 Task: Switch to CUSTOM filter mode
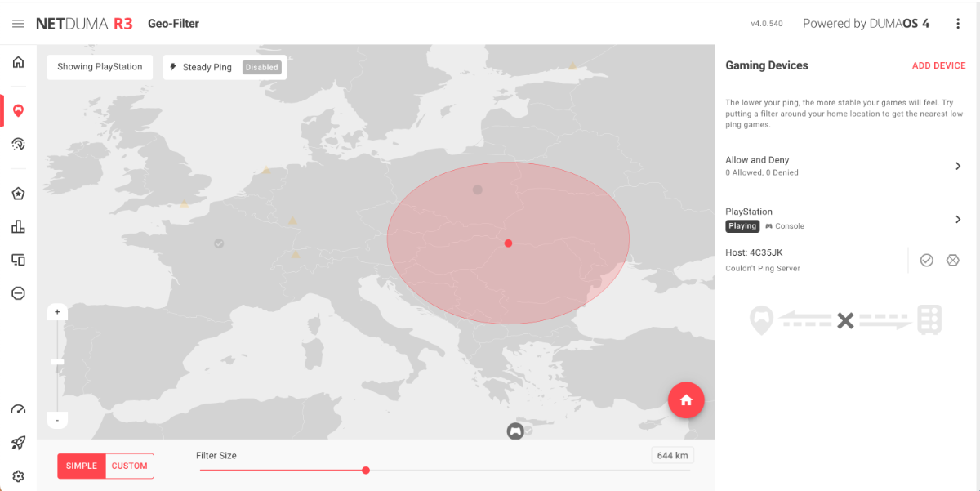pos(130,466)
